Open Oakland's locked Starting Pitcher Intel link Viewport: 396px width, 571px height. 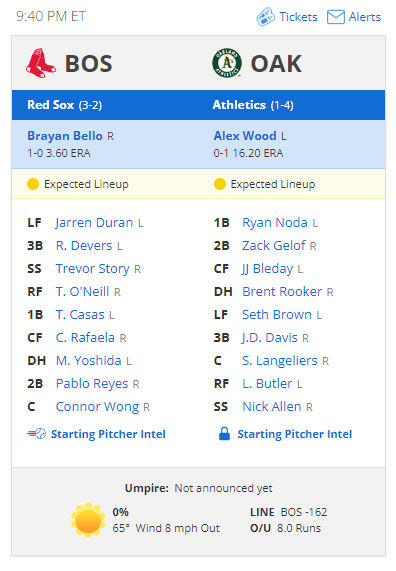(295, 434)
